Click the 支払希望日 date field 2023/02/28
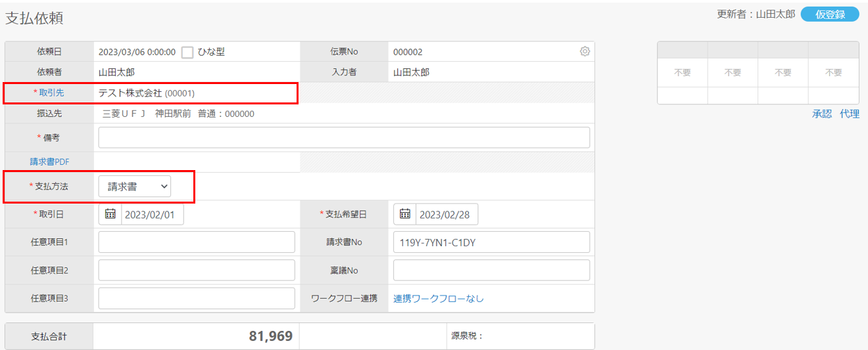Image resolution: width=868 pixels, height=350 pixels. pos(447,214)
